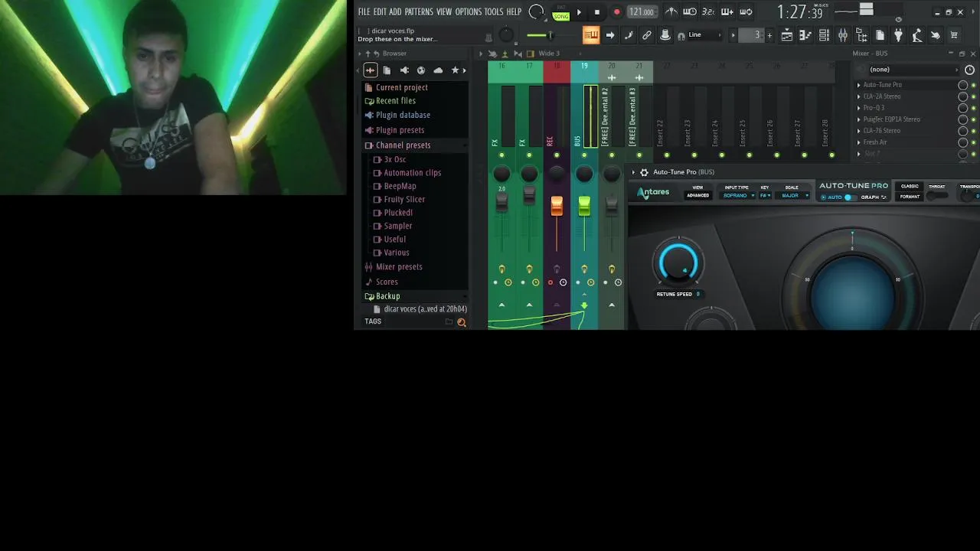This screenshot has width=980, height=551.
Task: Expand Mixer presets in Browser
Action: (x=394, y=267)
